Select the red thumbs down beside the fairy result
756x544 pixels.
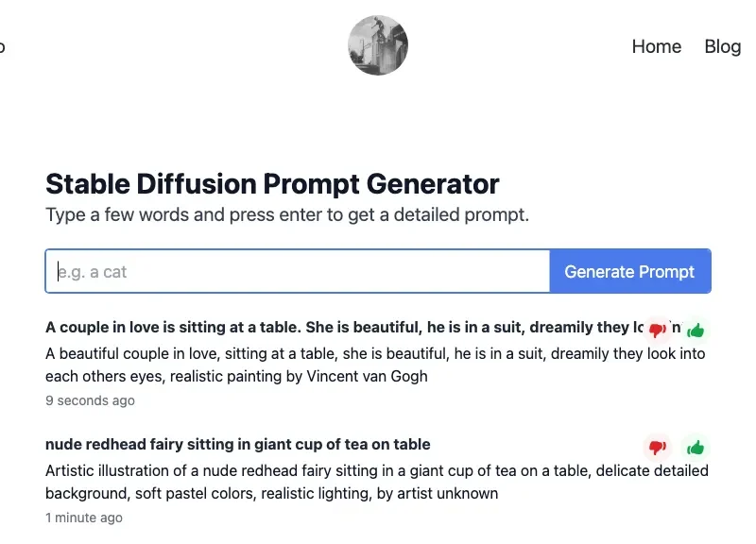[659, 448]
